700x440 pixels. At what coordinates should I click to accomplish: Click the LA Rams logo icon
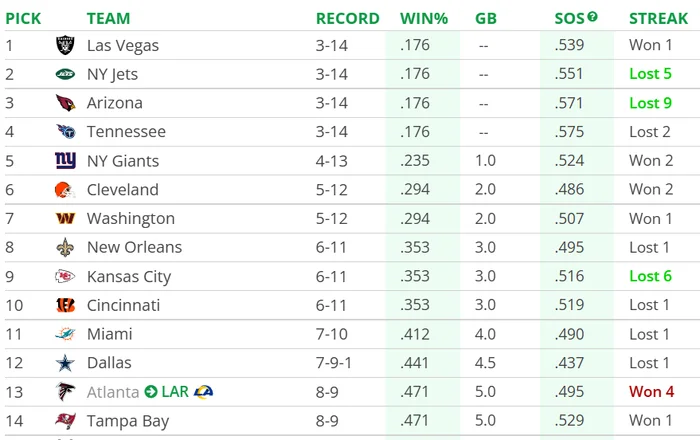tap(204, 392)
